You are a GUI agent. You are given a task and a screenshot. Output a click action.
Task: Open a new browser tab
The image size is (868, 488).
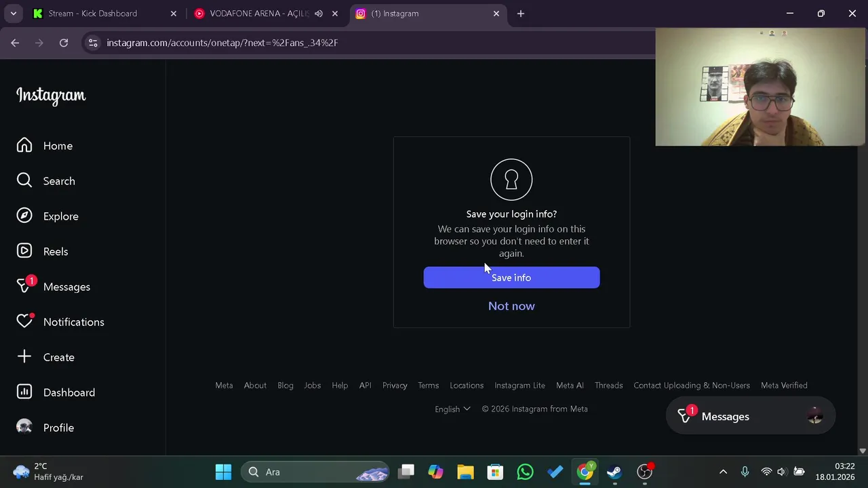(x=521, y=14)
